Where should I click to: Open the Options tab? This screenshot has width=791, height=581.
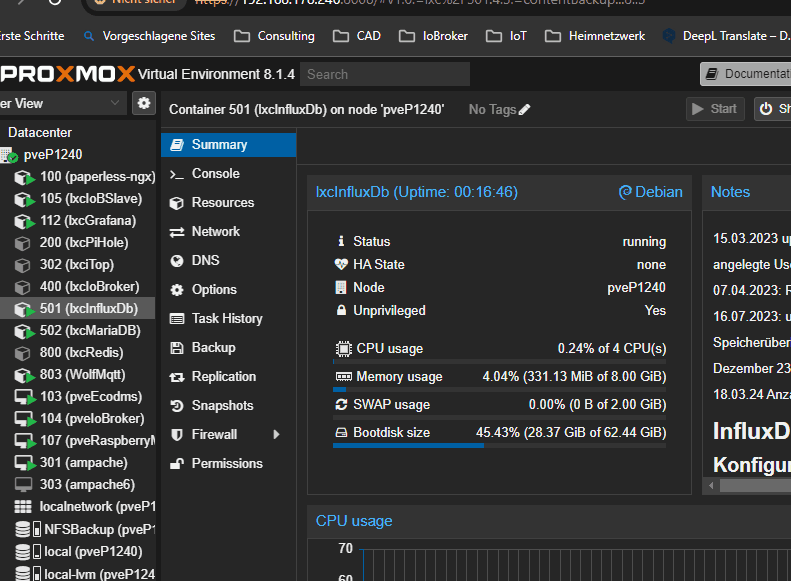[x=229, y=289]
